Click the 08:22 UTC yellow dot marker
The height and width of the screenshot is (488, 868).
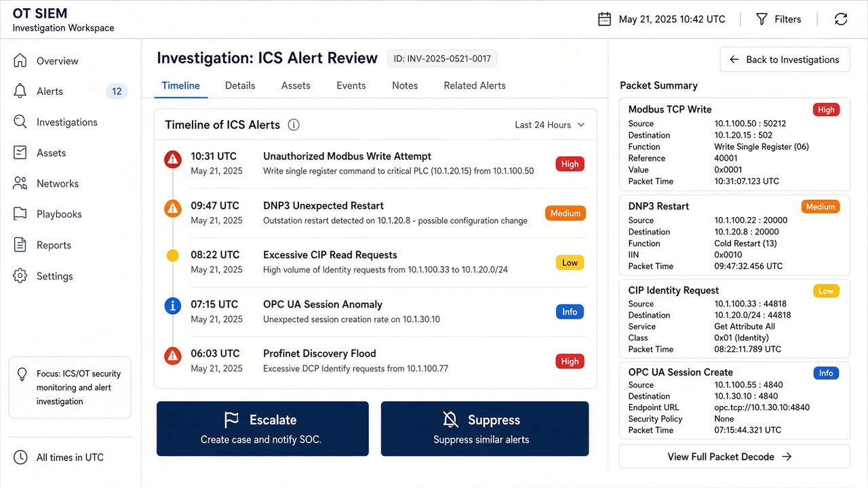173,256
